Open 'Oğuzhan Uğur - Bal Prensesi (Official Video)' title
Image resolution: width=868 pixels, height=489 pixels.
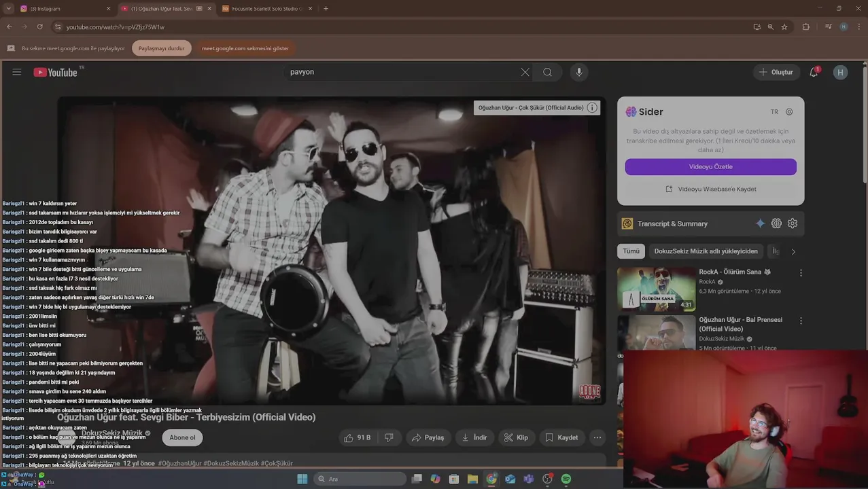click(741, 324)
